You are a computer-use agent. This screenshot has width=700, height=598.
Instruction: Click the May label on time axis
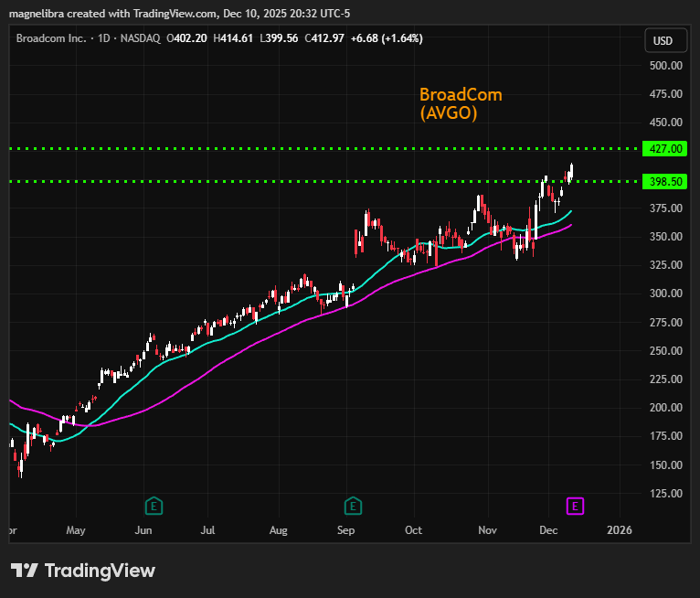pos(76,530)
